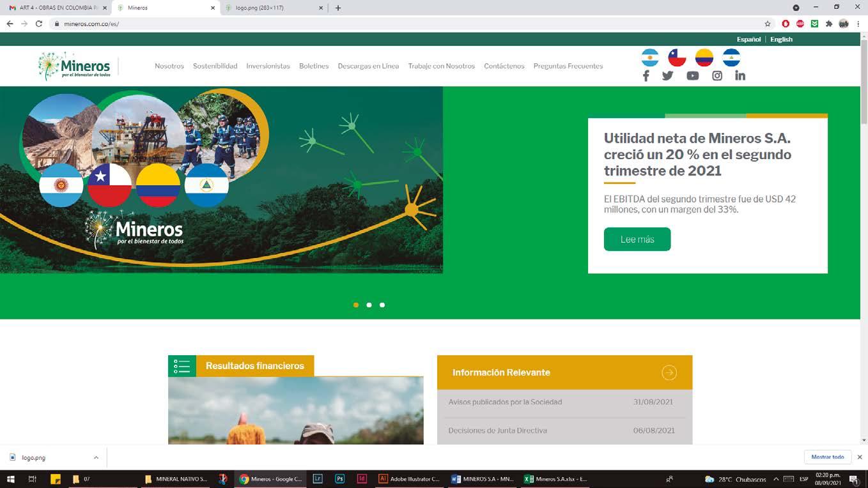Open the Trabaje con Nosotros menu
The image size is (868, 488).
point(441,66)
